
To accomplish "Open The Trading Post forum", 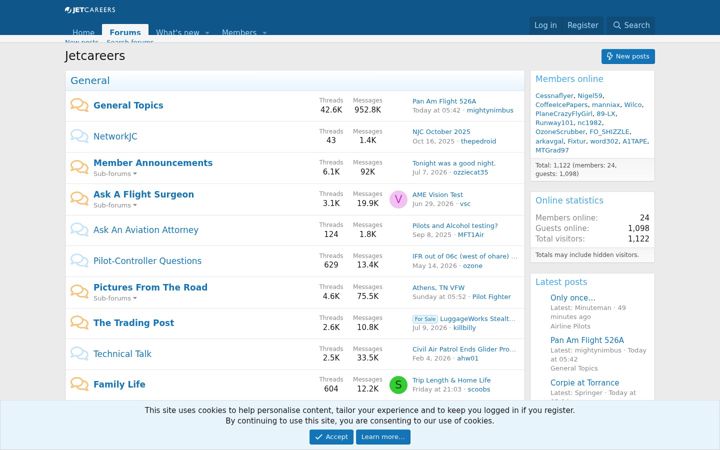I will [x=134, y=323].
